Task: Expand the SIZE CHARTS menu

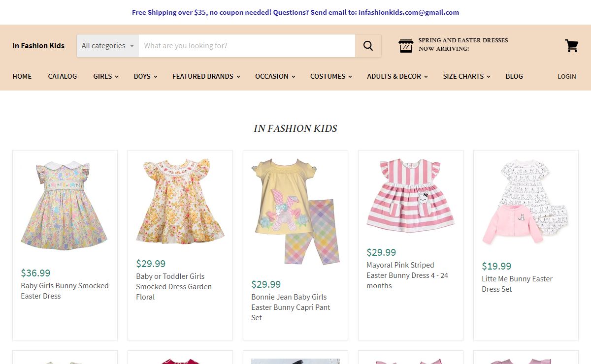Action: 466,76
